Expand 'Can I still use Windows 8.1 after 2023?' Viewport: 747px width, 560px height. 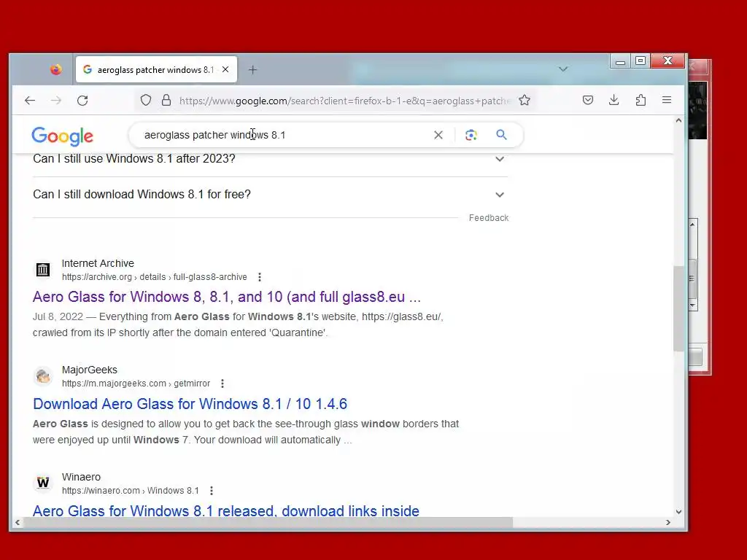[270, 158]
